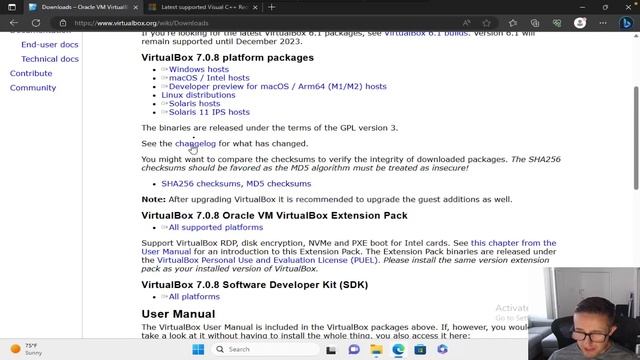Viewport: 640px width, 360px height.
Task: Switch to the Latest supported Visual C++ tab
Action: (x=203, y=7)
